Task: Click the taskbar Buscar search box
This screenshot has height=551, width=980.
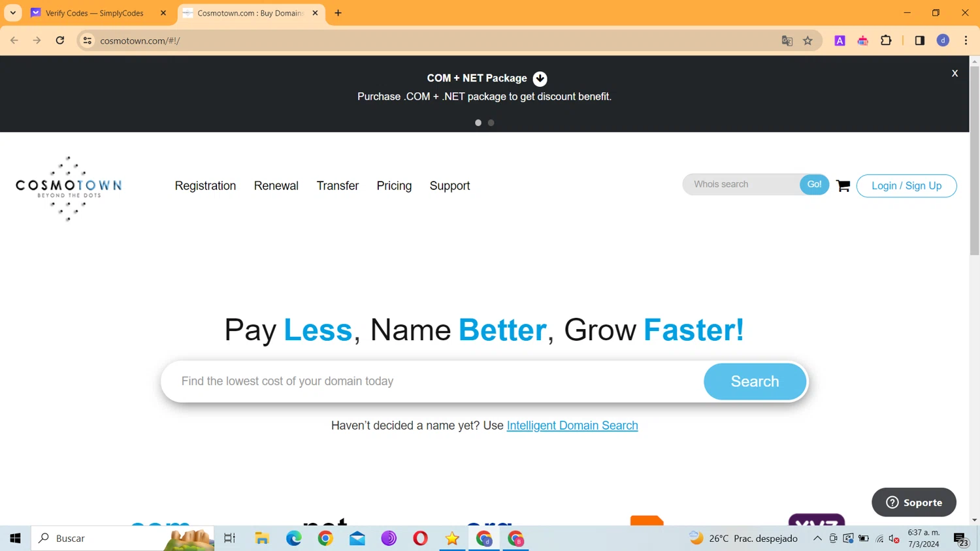Action: (x=123, y=539)
